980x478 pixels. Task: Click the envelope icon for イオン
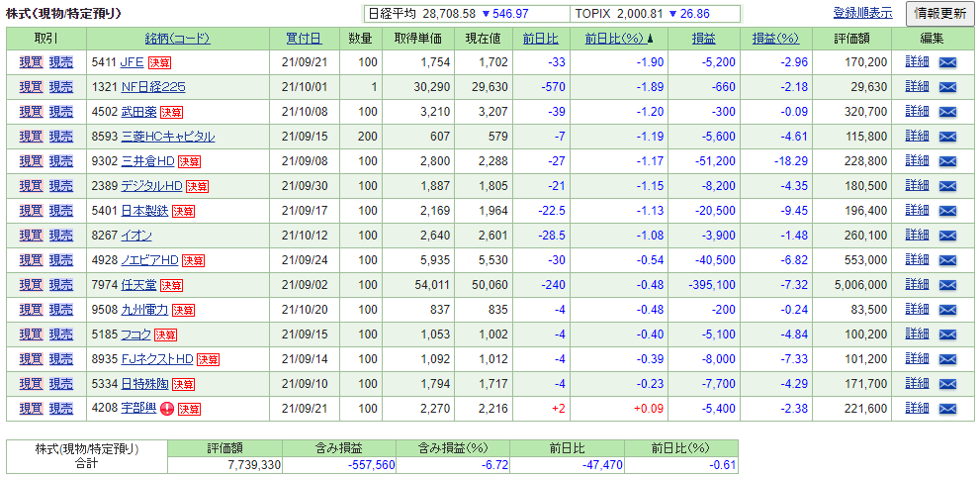947,236
